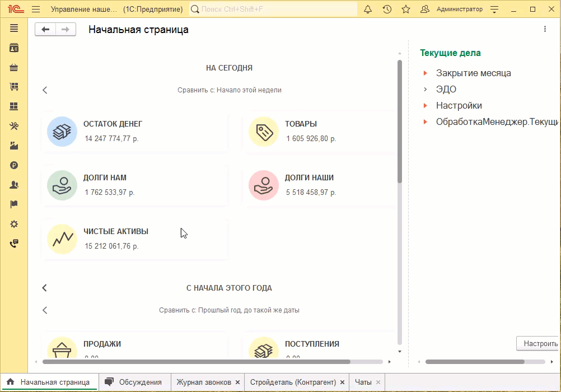Open the Production factory icon
Image resolution: width=561 pixels, height=392 pixels.
point(14,146)
